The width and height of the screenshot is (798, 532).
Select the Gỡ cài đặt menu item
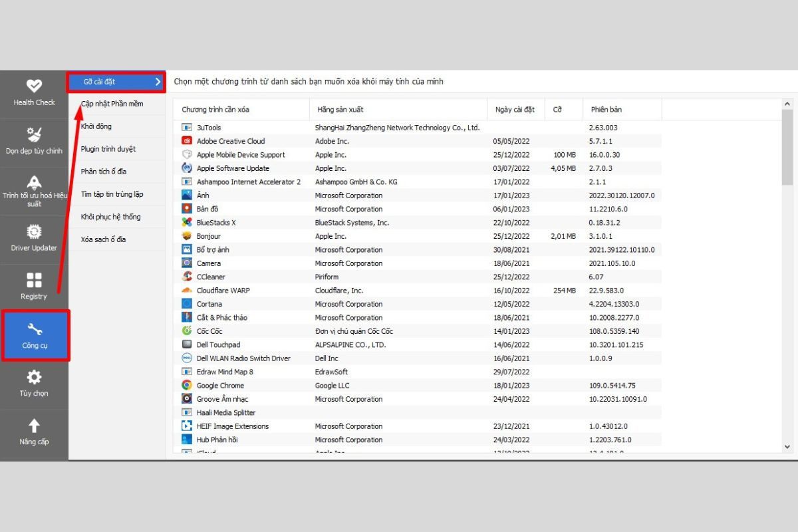pyautogui.click(x=116, y=82)
